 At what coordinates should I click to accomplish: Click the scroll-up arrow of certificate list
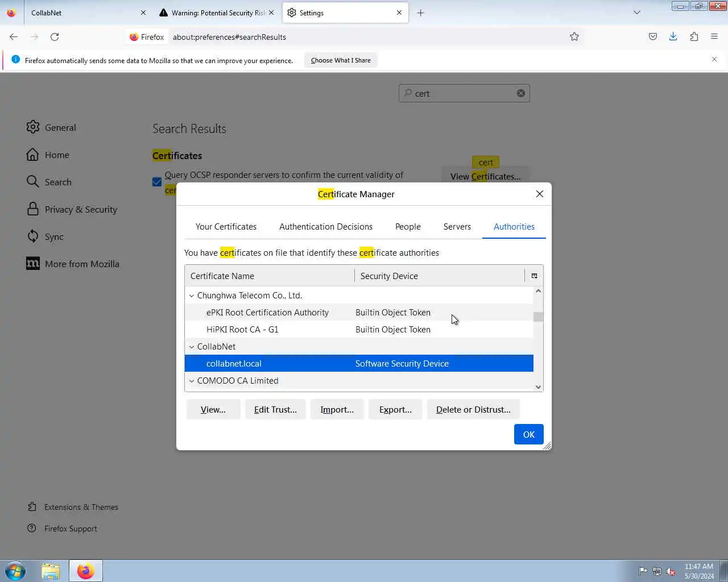click(x=538, y=291)
